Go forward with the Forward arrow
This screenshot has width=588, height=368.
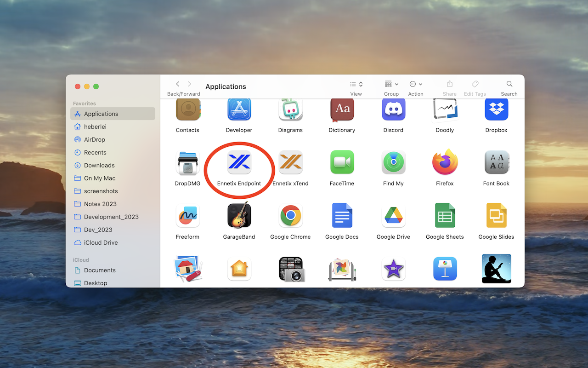click(189, 84)
